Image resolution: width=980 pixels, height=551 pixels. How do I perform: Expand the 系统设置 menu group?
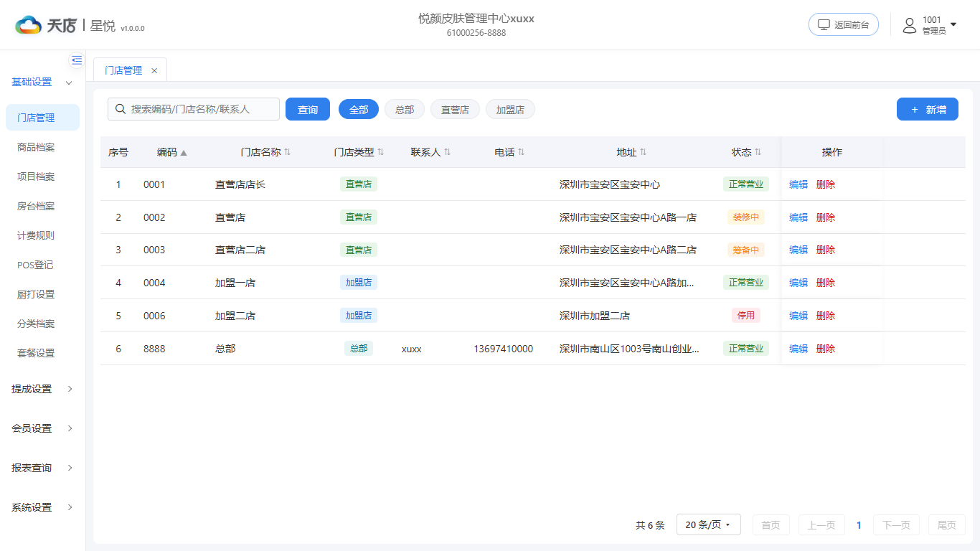point(42,507)
